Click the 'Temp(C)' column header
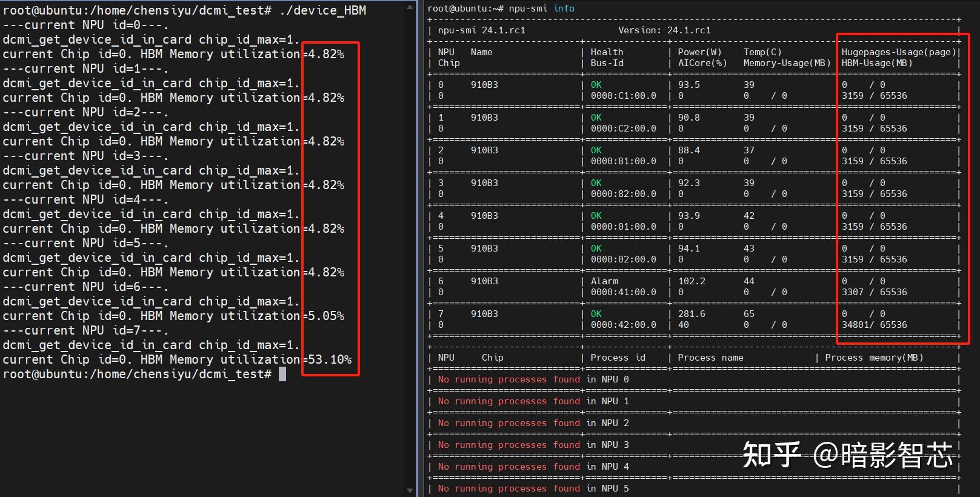This screenshot has height=497, width=980. pos(762,52)
